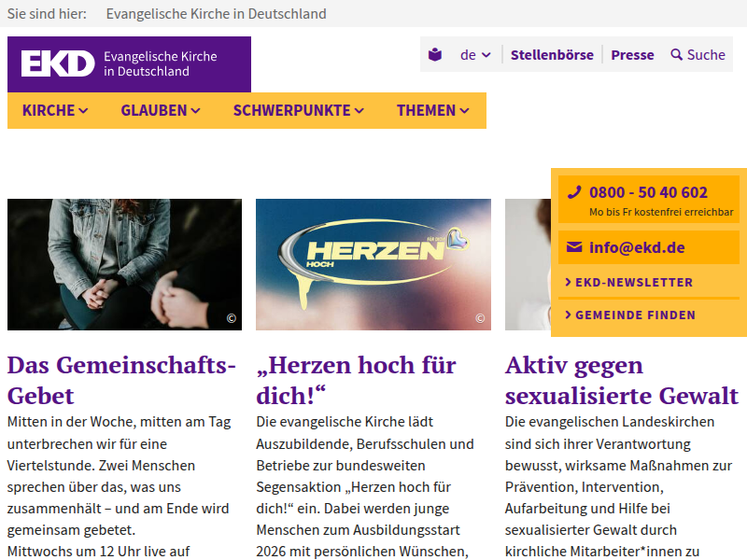Image resolution: width=747 pixels, height=560 pixels.
Task: Click copyright symbol on Gemeinschafts-Gebet image
Action: (x=231, y=318)
